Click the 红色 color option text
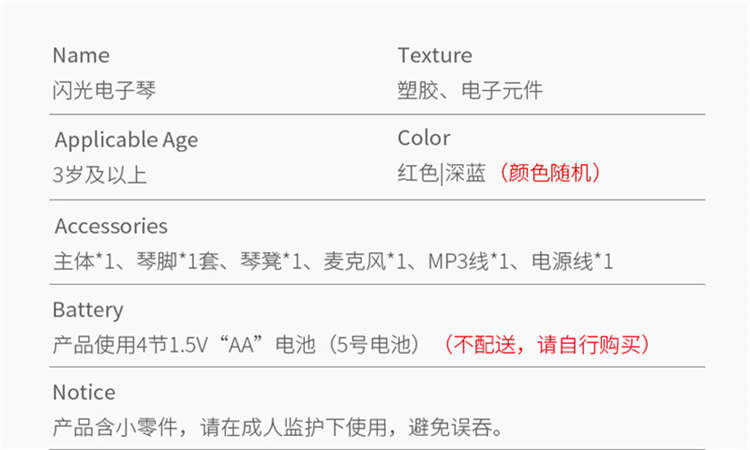Viewport: 750px width, 450px height. [x=417, y=173]
